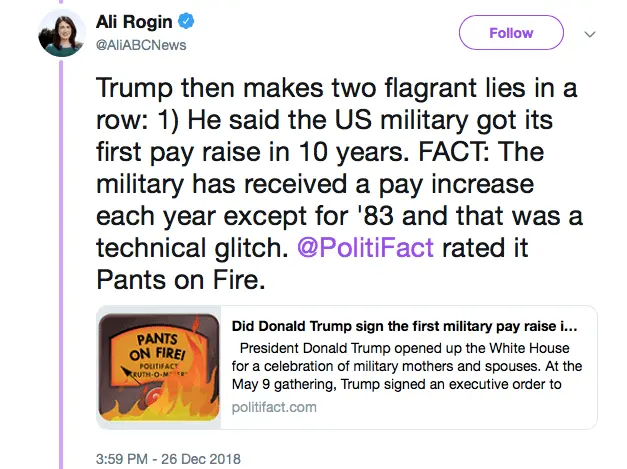Open the tweet options chevron menu
The width and height of the screenshot is (627, 469).
pos(590,33)
